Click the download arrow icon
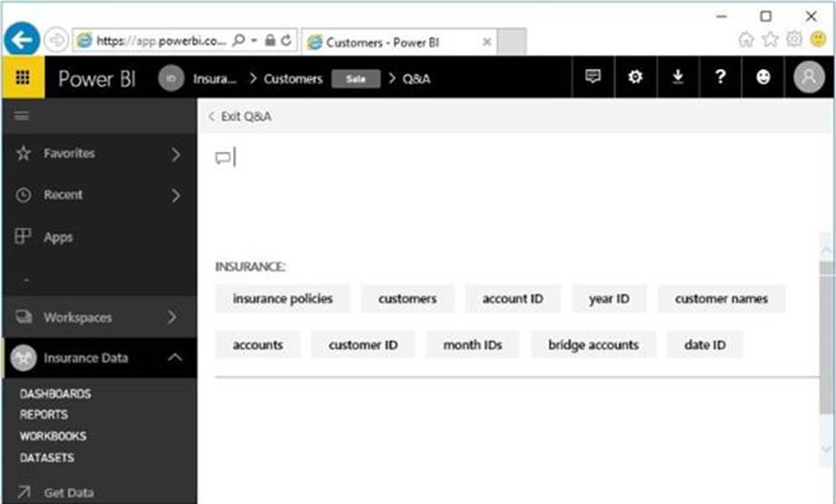The height and width of the screenshot is (504, 836). pyautogui.click(x=677, y=78)
